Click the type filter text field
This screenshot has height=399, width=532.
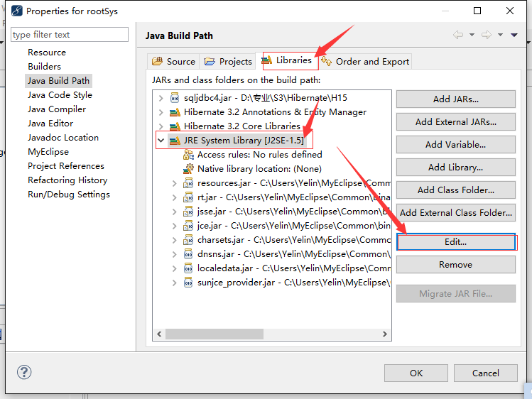point(70,35)
